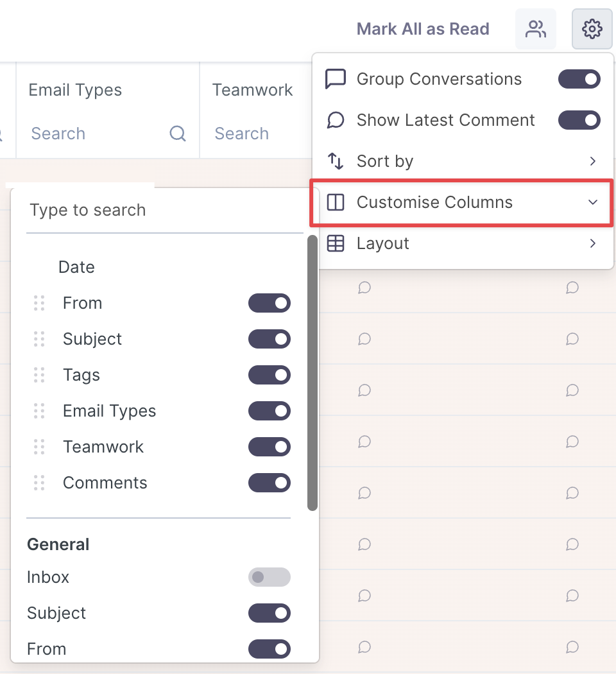This screenshot has height=674, width=616.
Task: Click Mark All as Read
Action: 423,29
